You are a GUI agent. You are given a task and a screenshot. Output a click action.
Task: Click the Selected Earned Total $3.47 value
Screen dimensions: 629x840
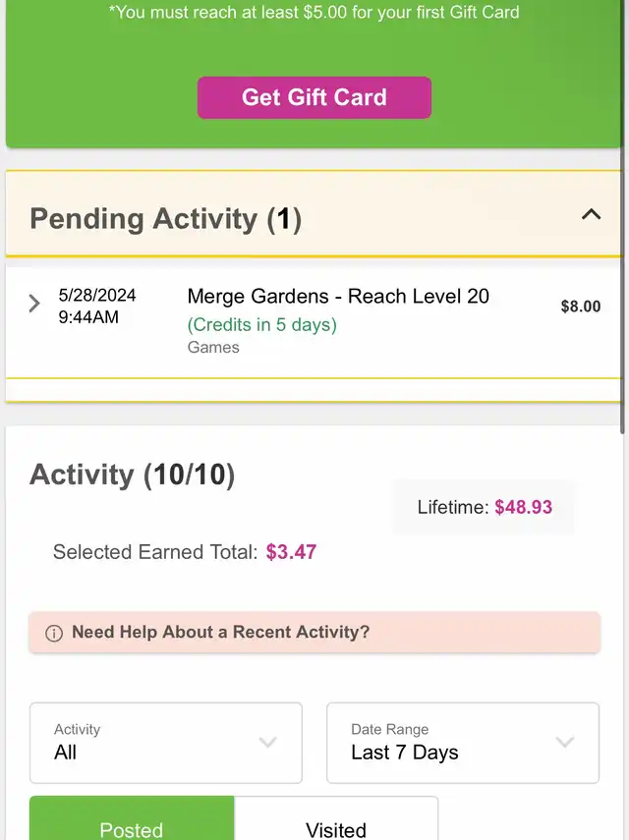291,552
